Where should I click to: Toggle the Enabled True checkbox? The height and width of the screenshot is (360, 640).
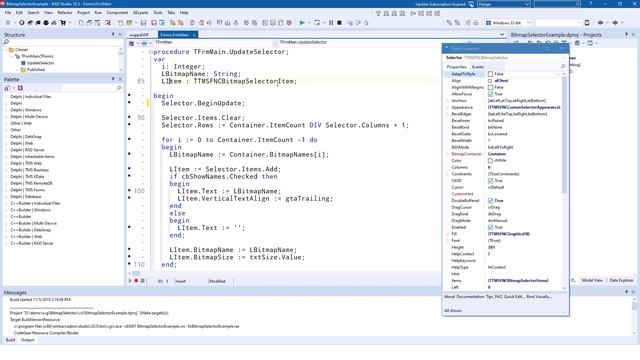coord(490,227)
